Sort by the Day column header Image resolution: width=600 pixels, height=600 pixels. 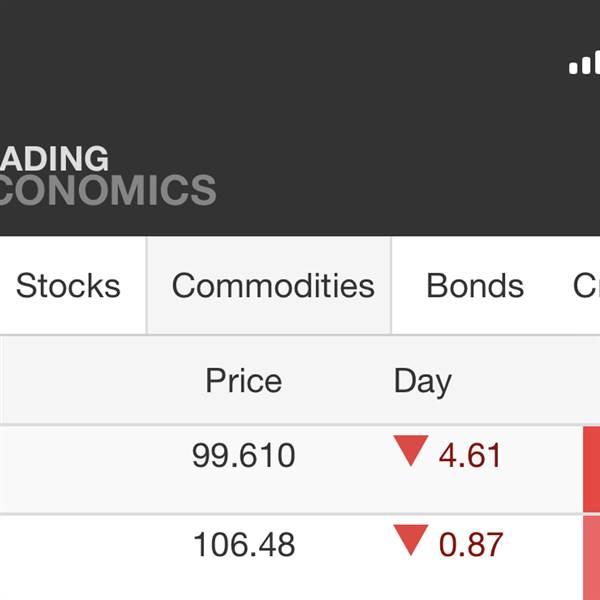[422, 382]
